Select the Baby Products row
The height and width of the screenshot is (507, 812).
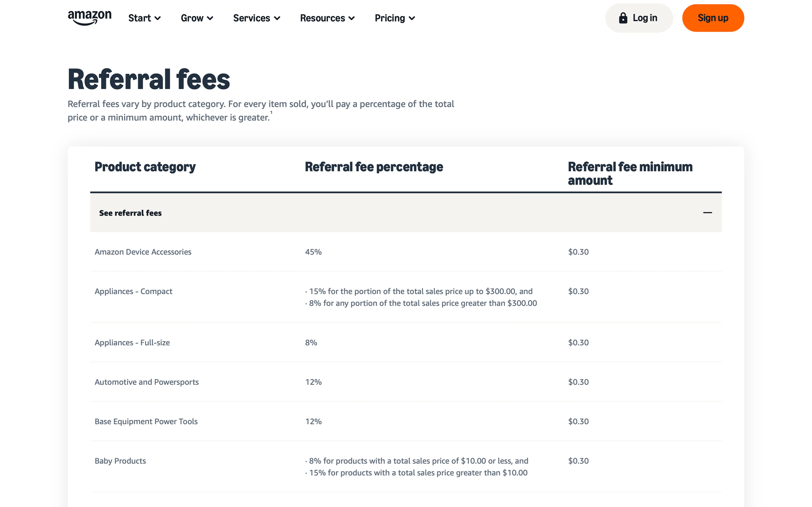pyautogui.click(x=406, y=467)
